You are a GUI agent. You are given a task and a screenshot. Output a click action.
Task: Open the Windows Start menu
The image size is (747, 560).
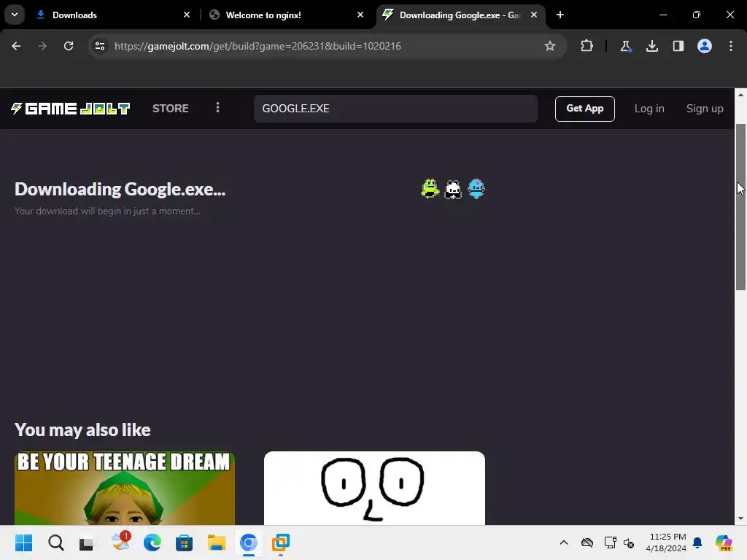[x=24, y=542]
